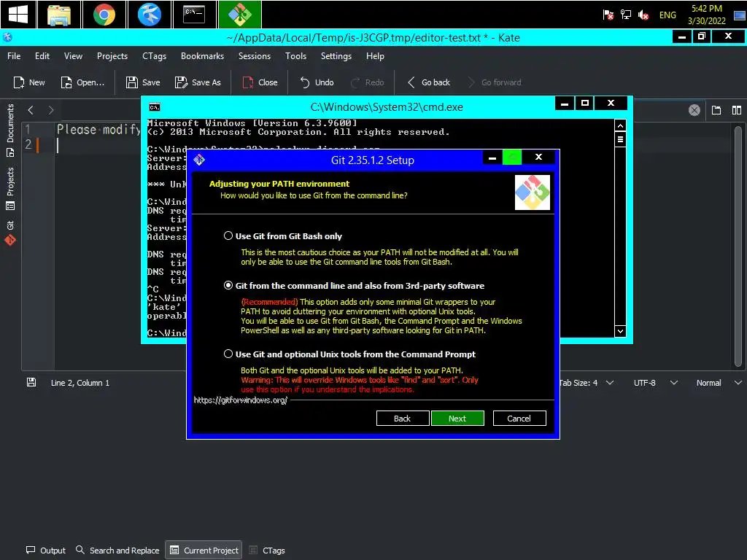This screenshot has width=747, height=560.
Task: Show the Output bottom panel
Action: [x=46, y=550]
